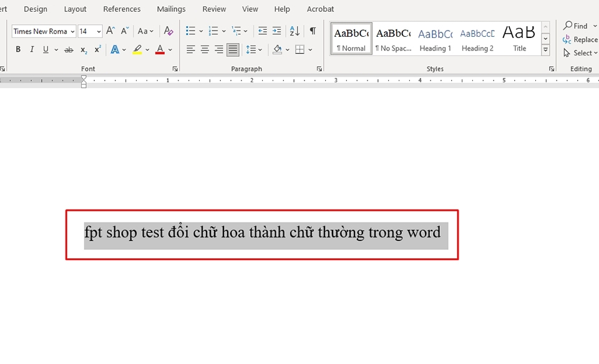Click Numbering list icon

tap(213, 31)
